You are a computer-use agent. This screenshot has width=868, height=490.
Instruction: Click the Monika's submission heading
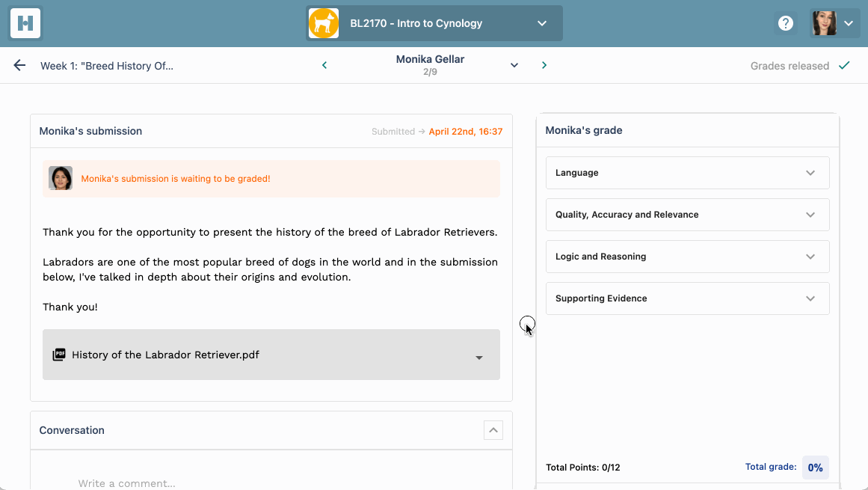(x=90, y=131)
